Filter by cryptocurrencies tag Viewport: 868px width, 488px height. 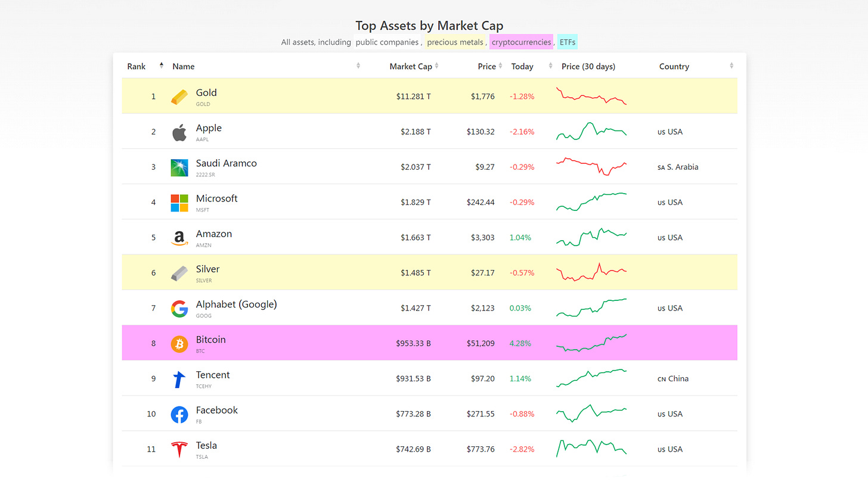point(521,42)
